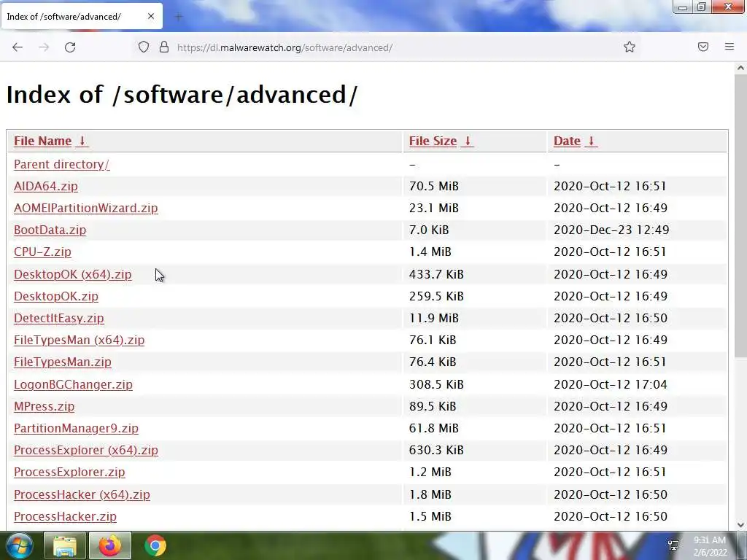
Task: Download DesktopOK.zip 259.5 KiB file
Action: 56,296
